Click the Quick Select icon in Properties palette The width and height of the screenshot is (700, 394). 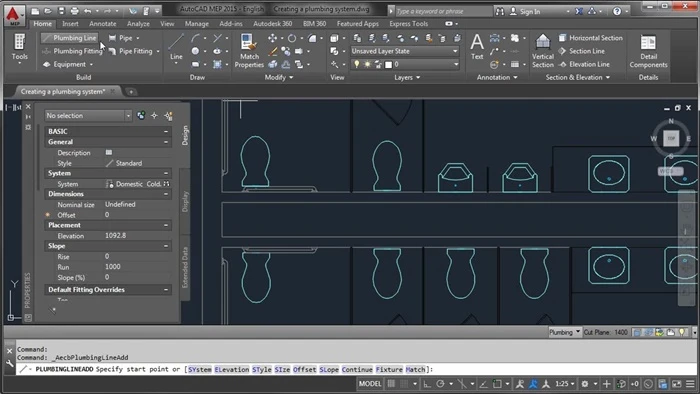point(168,116)
